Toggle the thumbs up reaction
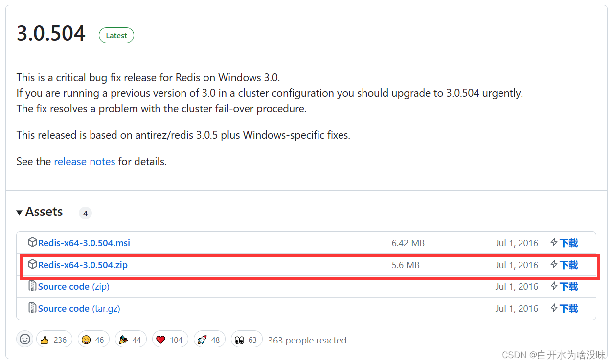Viewport: 613px width, 364px height. pos(54,339)
